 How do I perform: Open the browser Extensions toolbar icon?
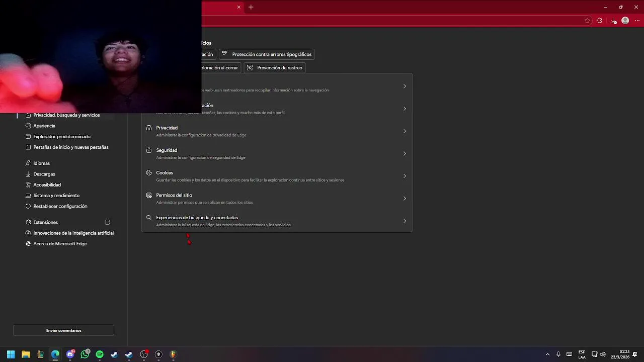pyautogui.click(x=599, y=21)
